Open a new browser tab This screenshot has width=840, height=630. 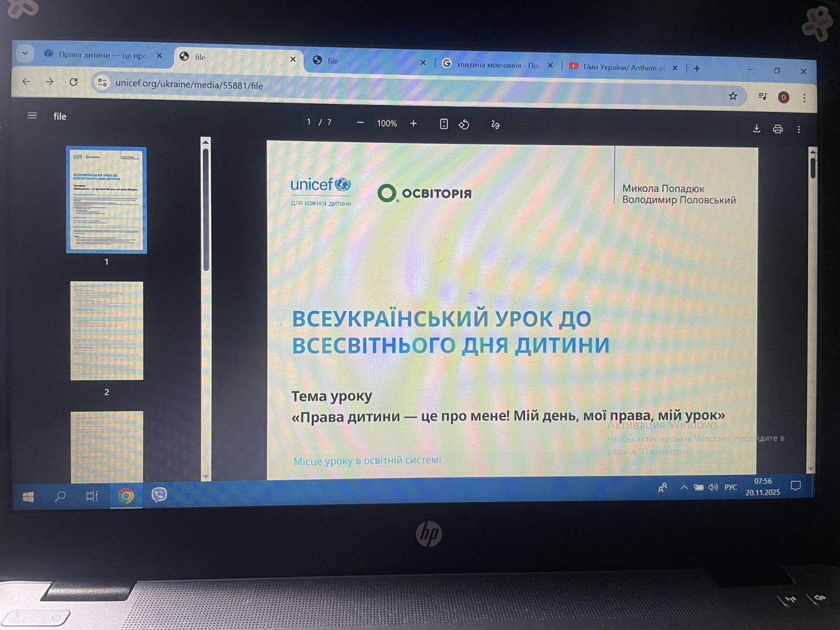696,68
